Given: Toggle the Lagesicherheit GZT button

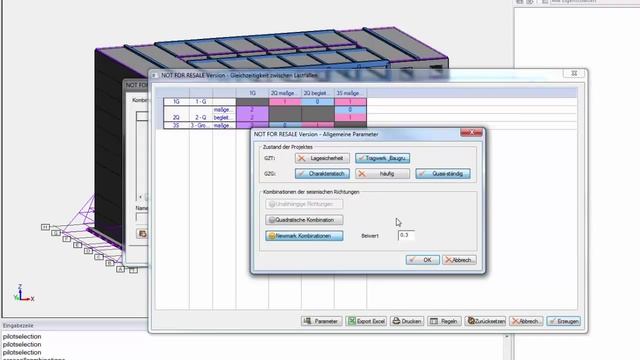Looking at the screenshot, I should point(322,158).
